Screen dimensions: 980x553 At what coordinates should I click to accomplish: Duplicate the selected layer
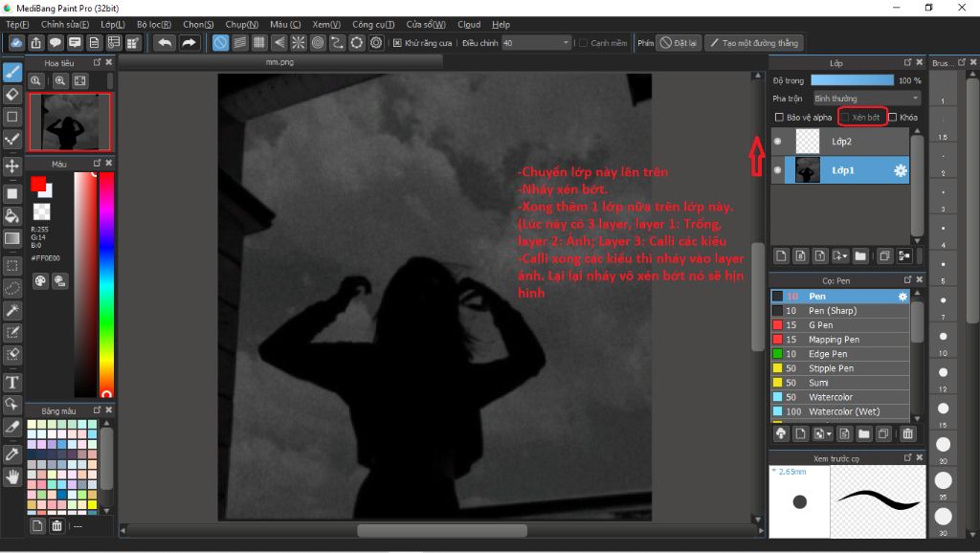tap(884, 255)
